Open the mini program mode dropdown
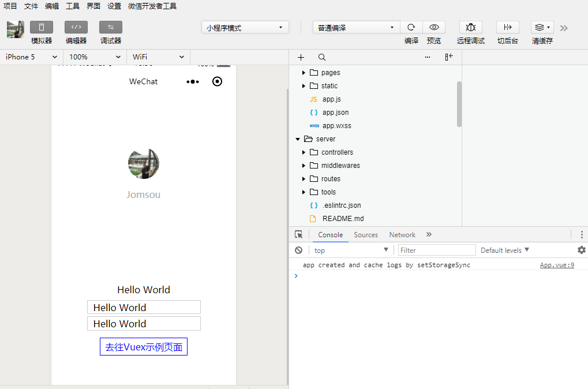The height and width of the screenshot is (389, 588). click(245, 27)
